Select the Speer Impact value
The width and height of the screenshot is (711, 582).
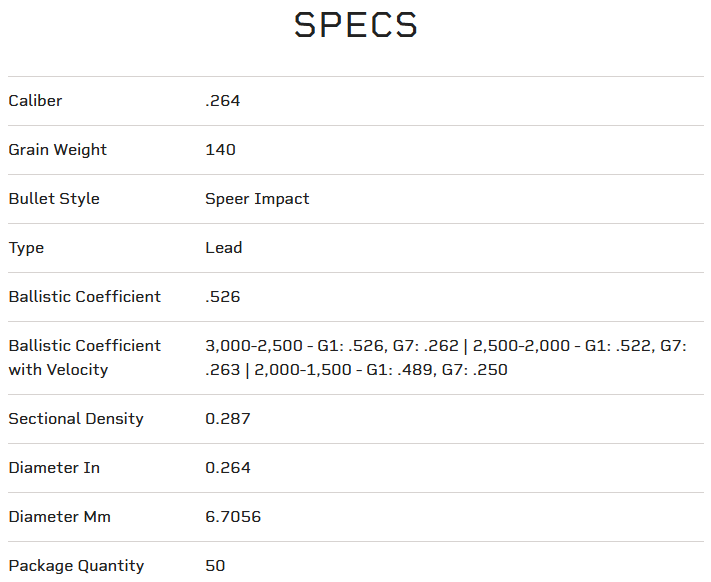(x=257, y=199)
